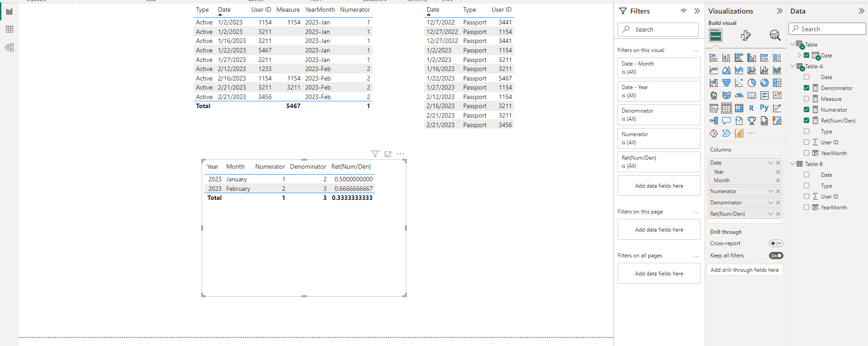868x346 pixels.
Task: Collapse the Data pane
Action: [861, 11]
